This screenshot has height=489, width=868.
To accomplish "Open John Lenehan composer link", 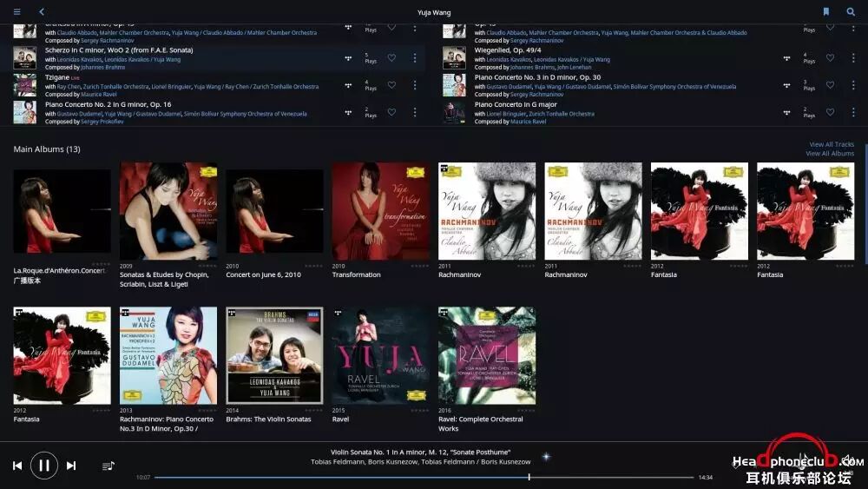I will 574,67.
